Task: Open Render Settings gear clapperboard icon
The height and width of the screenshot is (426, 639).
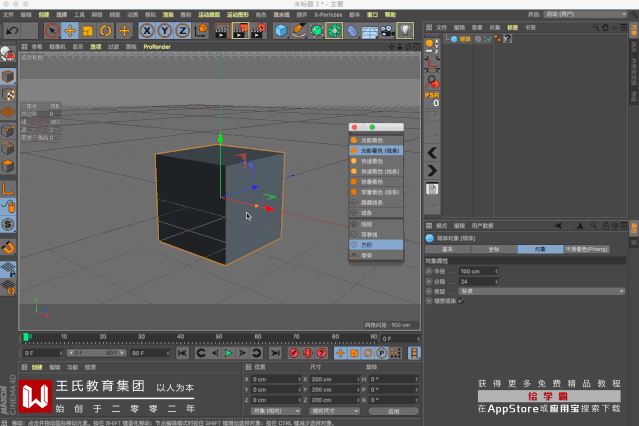Action: (x=258, y=31)
